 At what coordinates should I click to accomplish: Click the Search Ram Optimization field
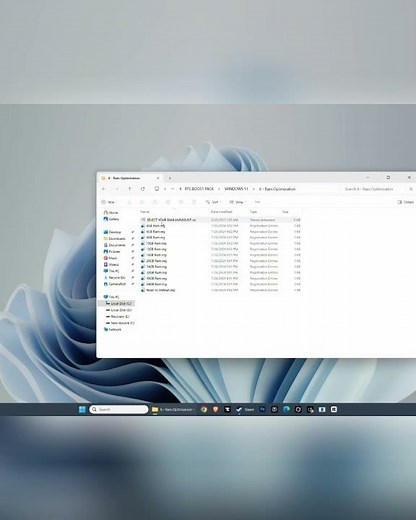(378, 189)
